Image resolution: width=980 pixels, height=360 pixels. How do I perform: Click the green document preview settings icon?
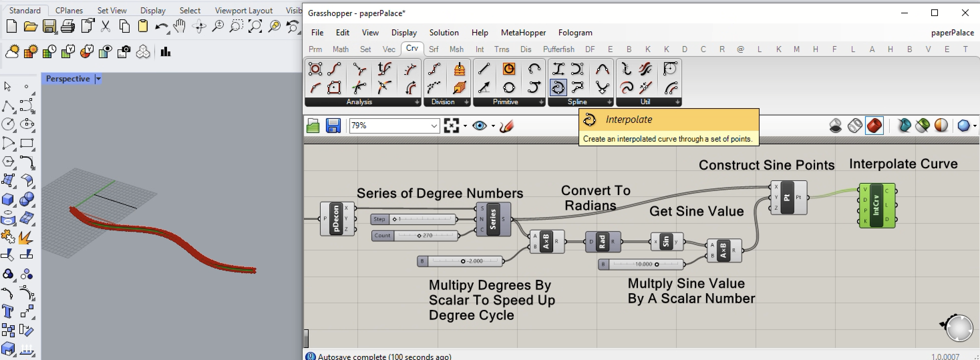pos(923,126)
